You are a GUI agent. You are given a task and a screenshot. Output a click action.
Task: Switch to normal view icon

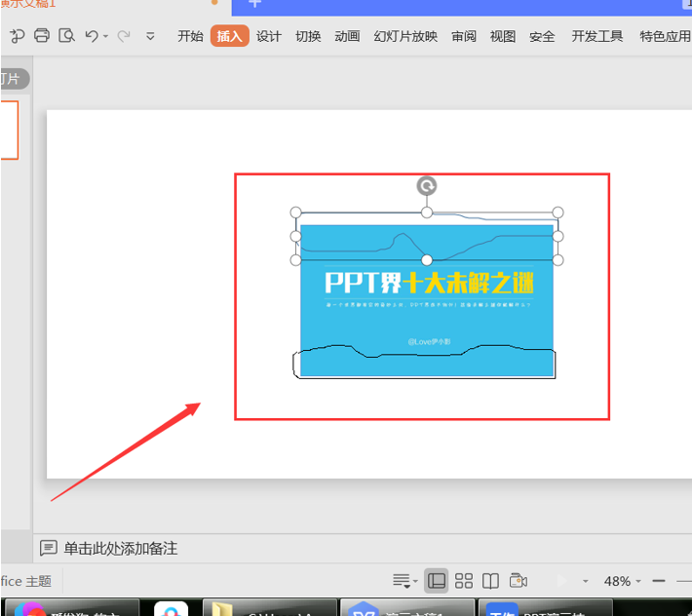[436, 581]
